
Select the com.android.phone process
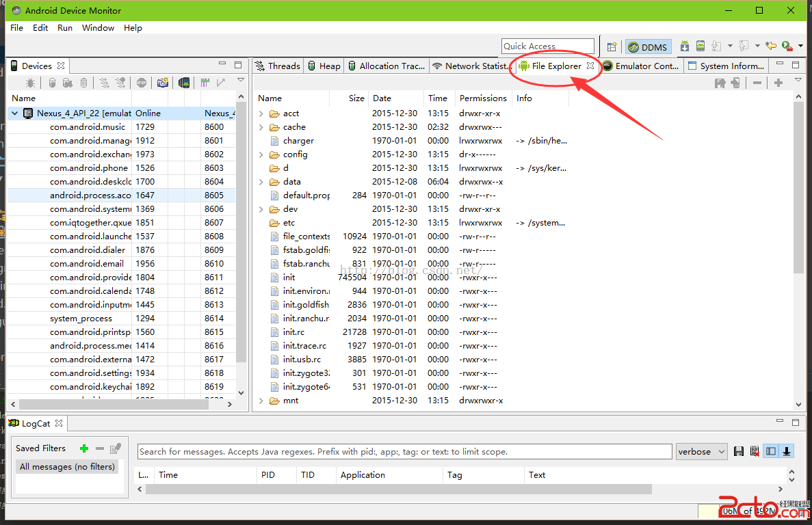tap(120, 168)
